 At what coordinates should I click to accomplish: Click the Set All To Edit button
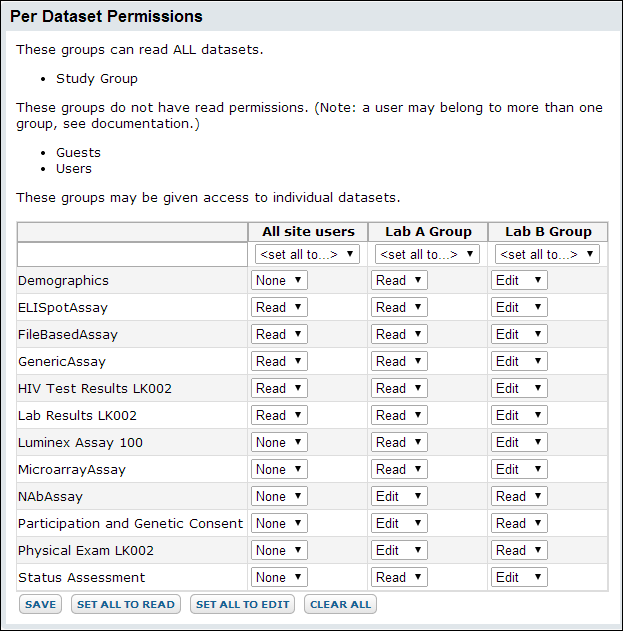click(x=242, y=604)
